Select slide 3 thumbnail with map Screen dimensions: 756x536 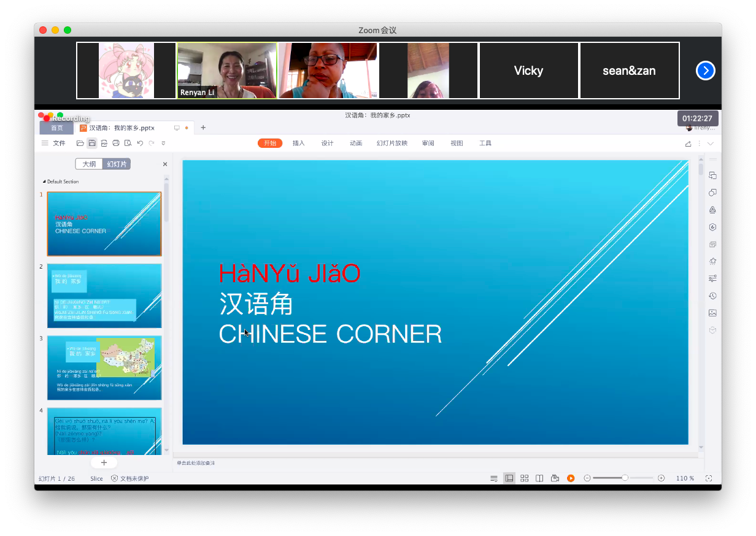pos(104,367)
